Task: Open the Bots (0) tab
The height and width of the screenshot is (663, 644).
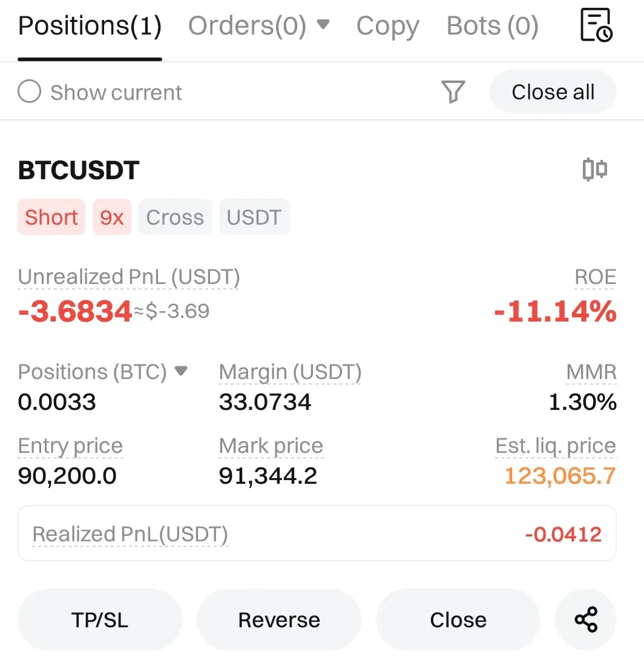Action: (x=492, y=26)
